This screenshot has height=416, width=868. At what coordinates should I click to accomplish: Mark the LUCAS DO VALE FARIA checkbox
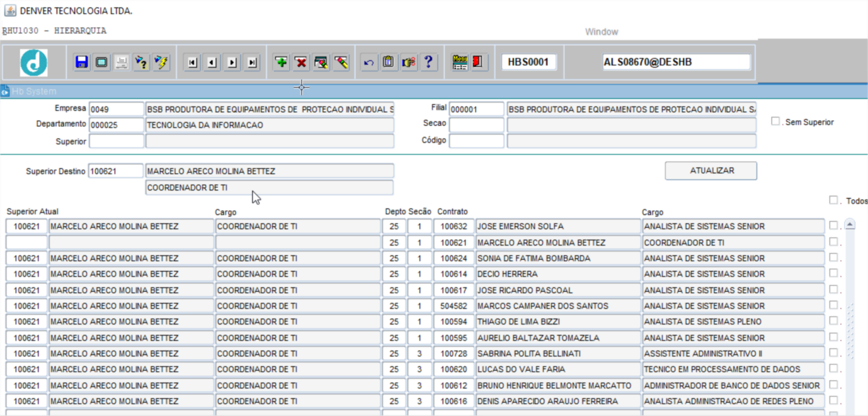pyautogui.click(x=833, y=369)
